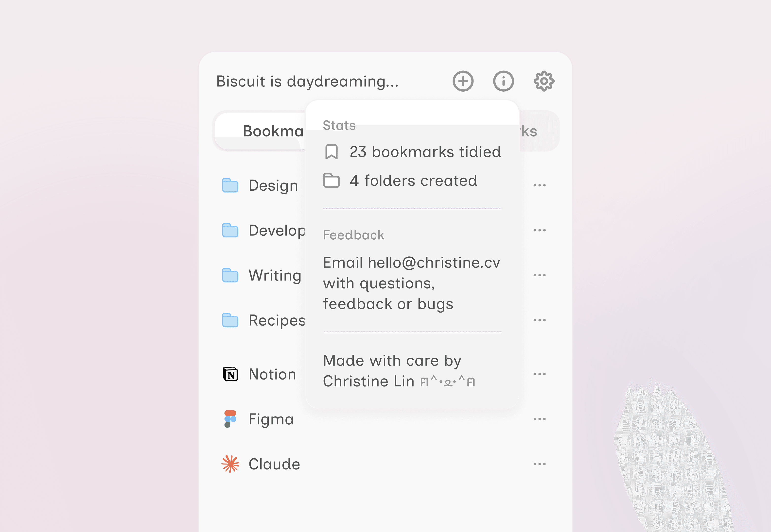The width and height of the screenshot is (771, 532).
Task: Open more options menu for Notion
Action: point(539,374)
